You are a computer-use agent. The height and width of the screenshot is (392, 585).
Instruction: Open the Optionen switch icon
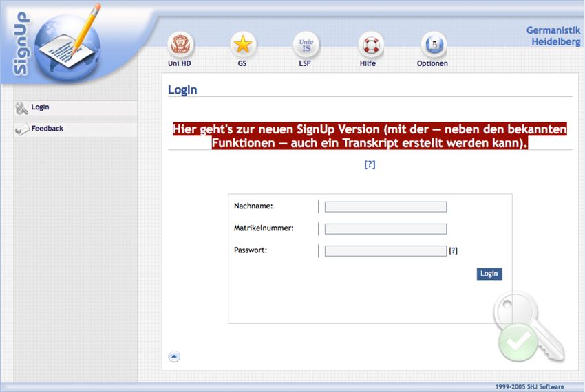433,45
